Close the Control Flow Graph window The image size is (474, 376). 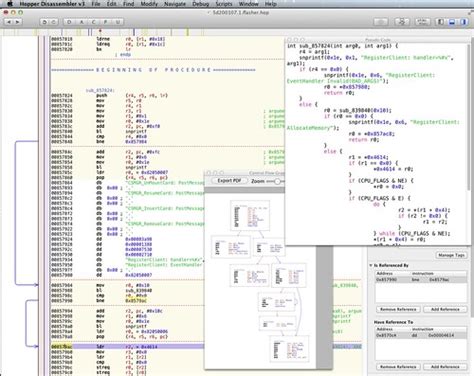point(208,173)
